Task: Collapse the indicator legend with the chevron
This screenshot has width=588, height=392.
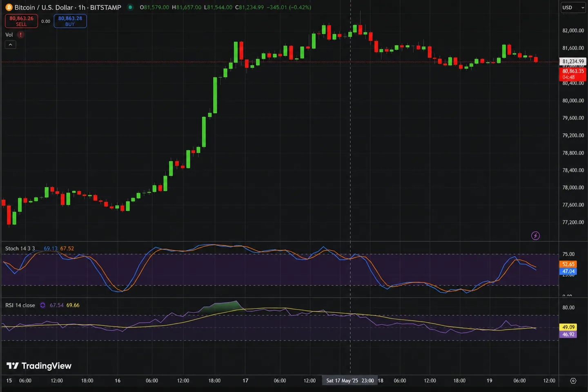Action: pyautogui.click(x=11, y=45)
